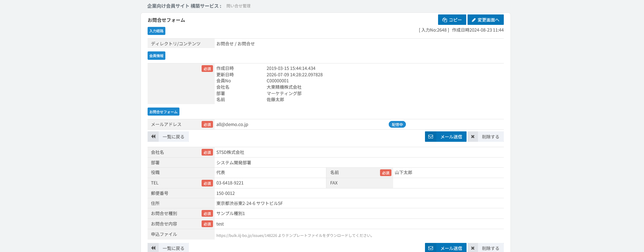Click inquiry type サンプル種別1
644x252 pixels.
[230, 213]
